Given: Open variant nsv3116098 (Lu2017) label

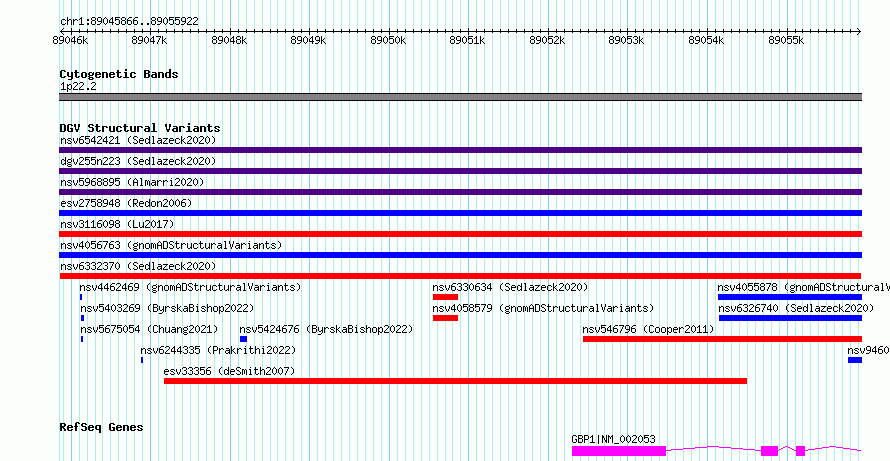Looking at the screenshot, I should (117, 224).
